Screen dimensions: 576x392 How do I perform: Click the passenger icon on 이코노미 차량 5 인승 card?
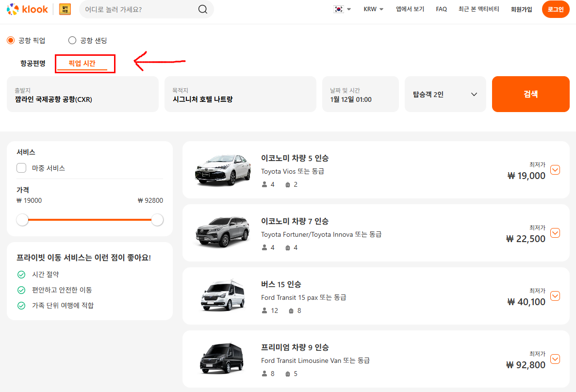coord(265,184)
